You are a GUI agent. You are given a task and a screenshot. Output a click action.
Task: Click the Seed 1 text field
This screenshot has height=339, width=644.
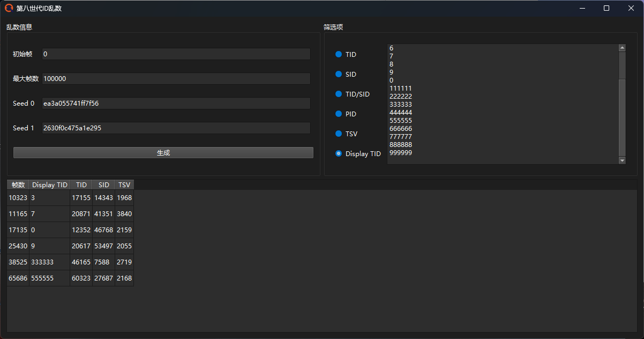(176, 128)
